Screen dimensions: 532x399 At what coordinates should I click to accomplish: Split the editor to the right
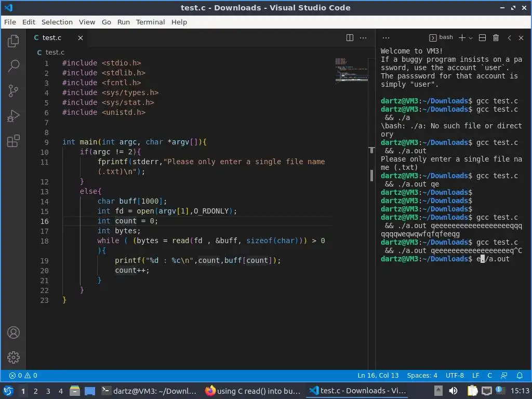click(x=350, y=37)
